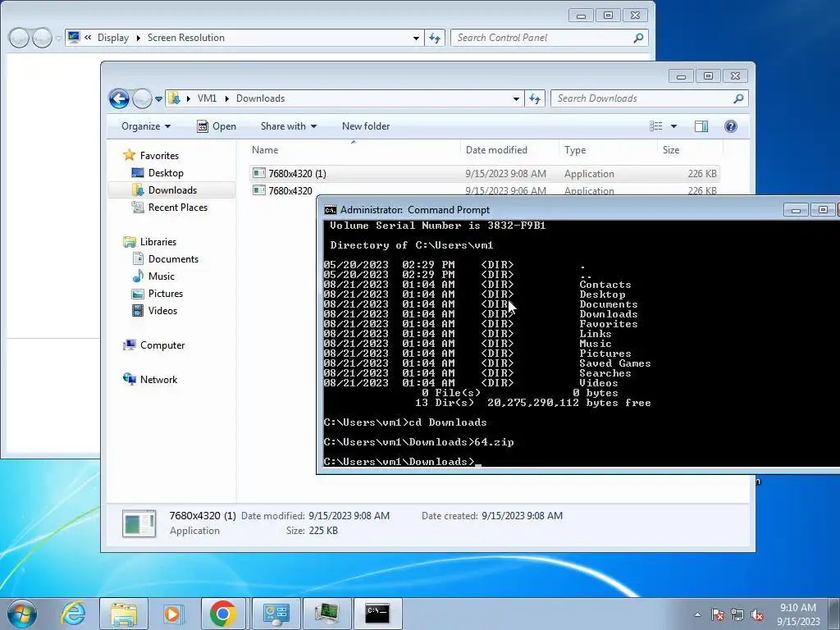The width and height of the screenshot is (840, 630).
Task: Open the Documents library
Action: click(165, 258)
